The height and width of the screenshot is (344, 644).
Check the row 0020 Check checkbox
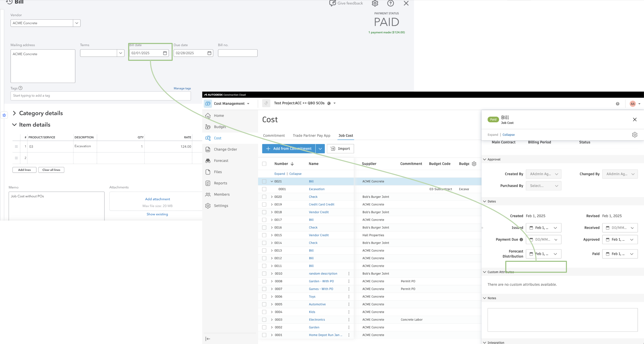pos(264,197)
